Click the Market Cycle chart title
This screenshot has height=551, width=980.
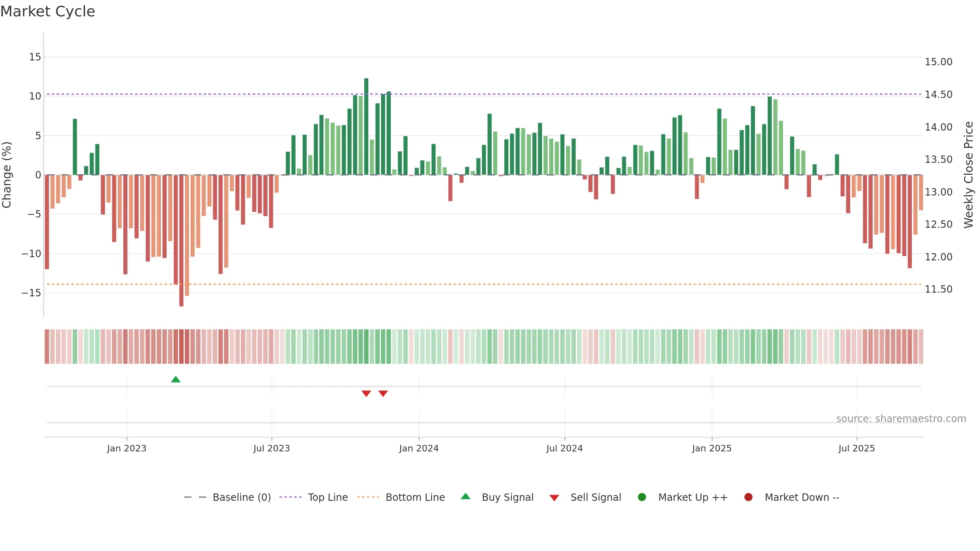(x=48, y=11)
